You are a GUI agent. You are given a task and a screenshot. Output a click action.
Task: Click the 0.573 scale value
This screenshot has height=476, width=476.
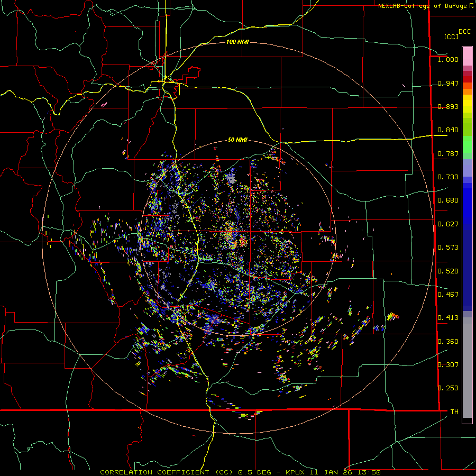[448, 248]
